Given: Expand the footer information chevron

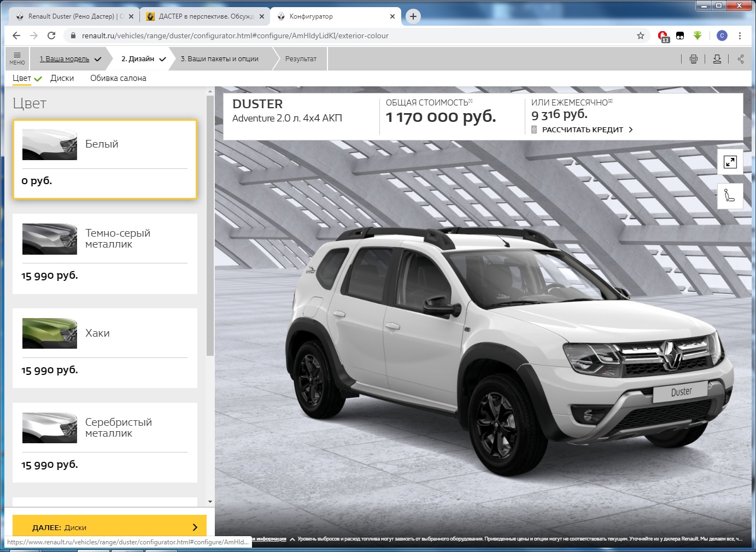Looking at the screenshot, I should [x=292, y=539].
